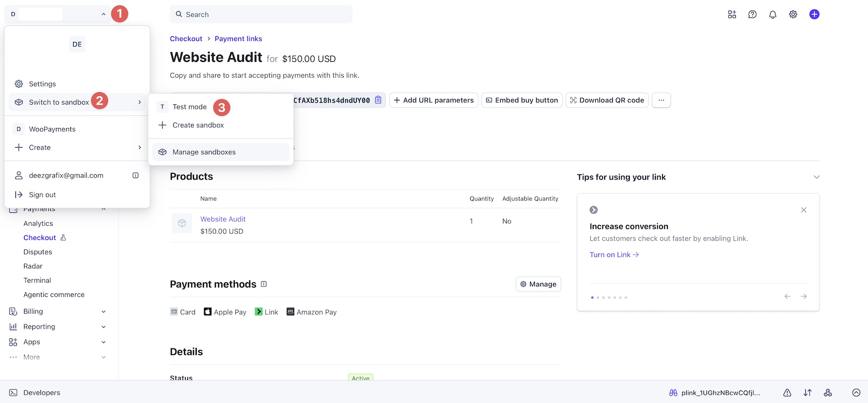Open the help question mark icon
Screen dimensions: 868x403
(x=752, y=14)
